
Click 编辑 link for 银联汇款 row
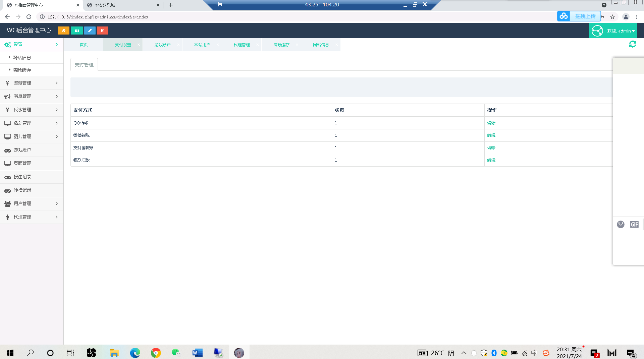click(x=491, y=160)
